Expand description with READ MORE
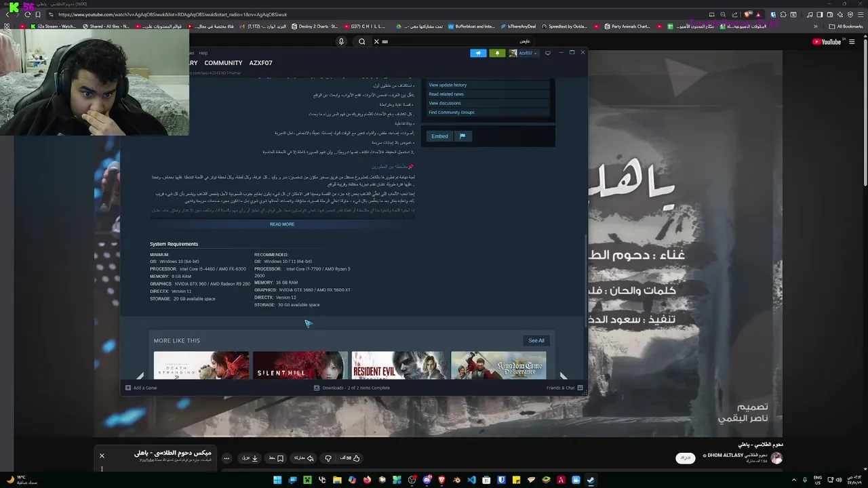Screen dimensions: 868x488 [x=282, y=224]
